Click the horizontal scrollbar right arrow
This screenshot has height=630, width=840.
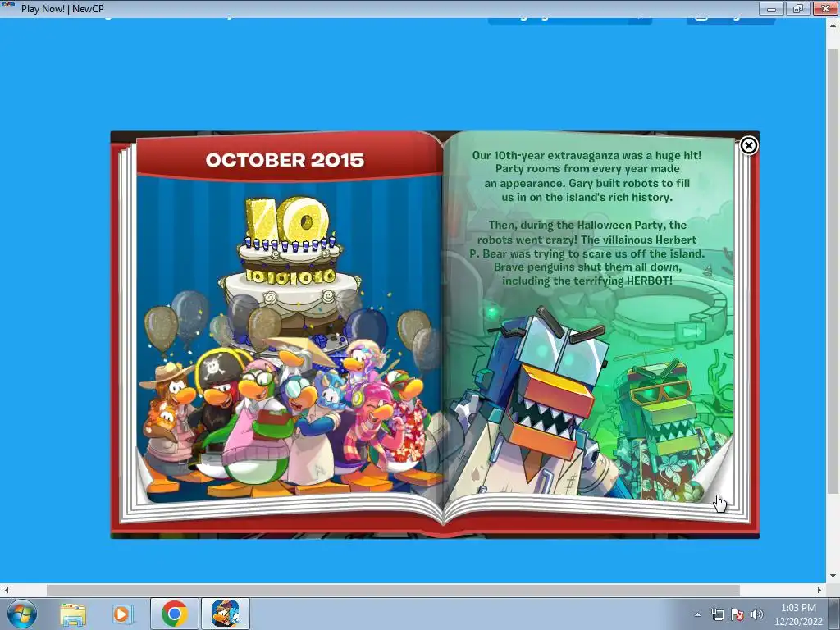click(819, 590)
